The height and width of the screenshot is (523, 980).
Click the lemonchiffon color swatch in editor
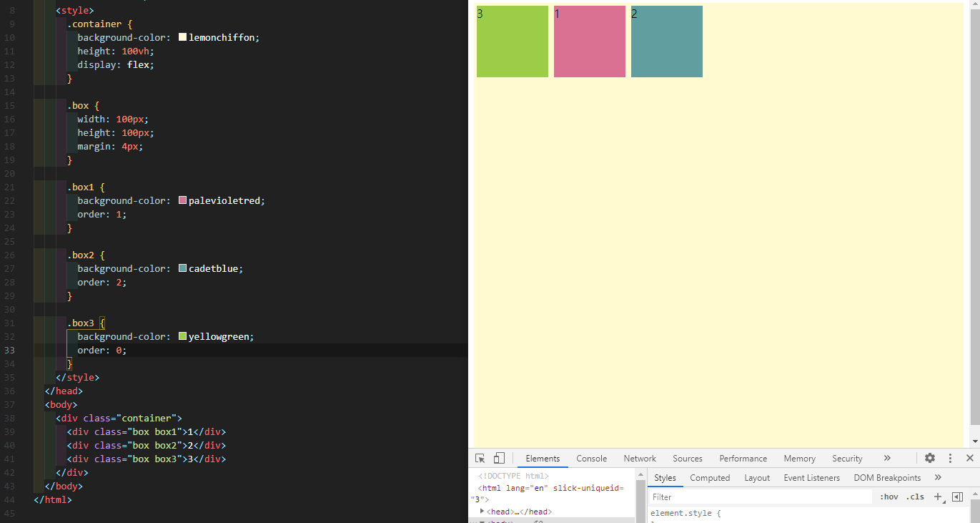pos(182,37)
